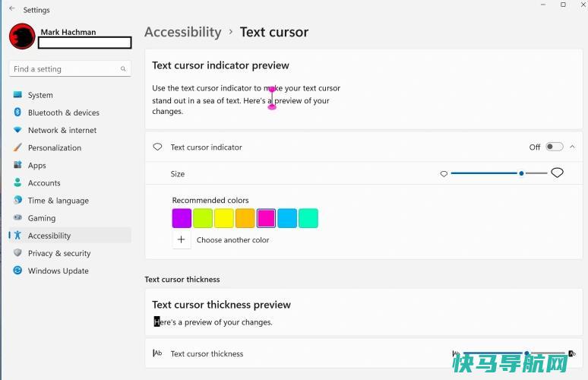Click the Privacy & security shield icon

coord(17,253)
